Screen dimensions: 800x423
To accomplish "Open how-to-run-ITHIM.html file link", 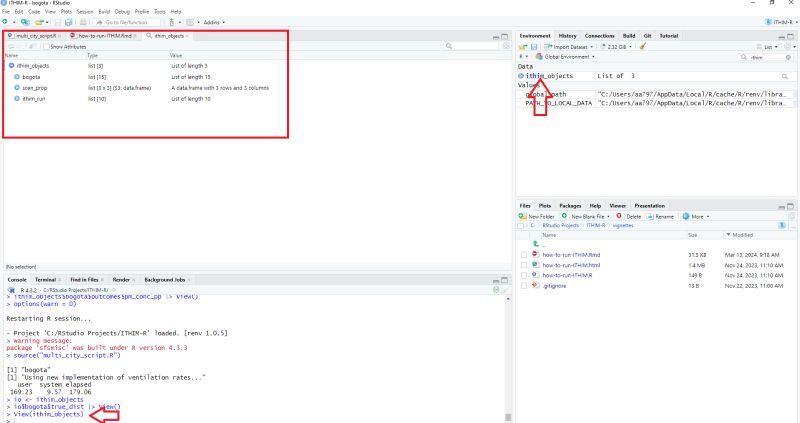I will (x=571, y=265).
